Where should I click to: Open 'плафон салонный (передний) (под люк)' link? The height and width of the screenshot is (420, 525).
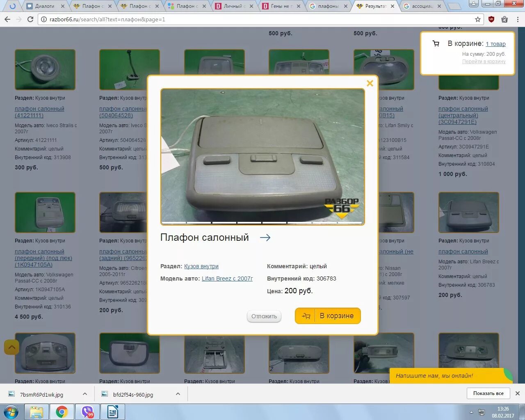(43, 258)
